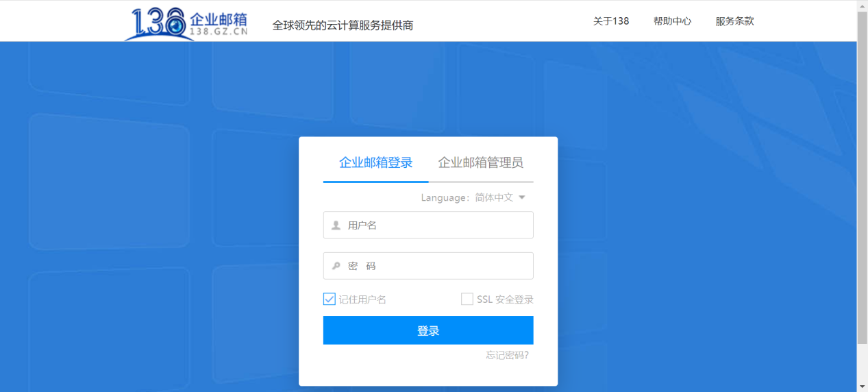
Task: Focus the 密码 input field
Action: pos(428,266)
